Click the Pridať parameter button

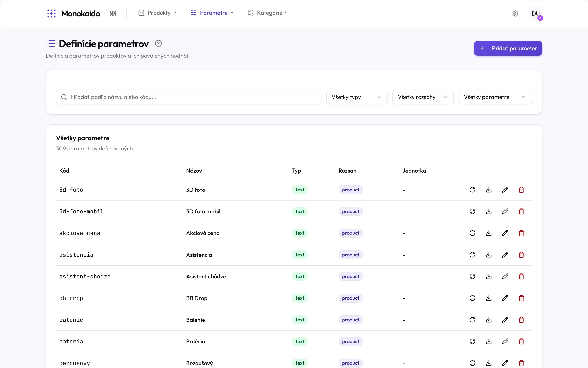[508, 48]
